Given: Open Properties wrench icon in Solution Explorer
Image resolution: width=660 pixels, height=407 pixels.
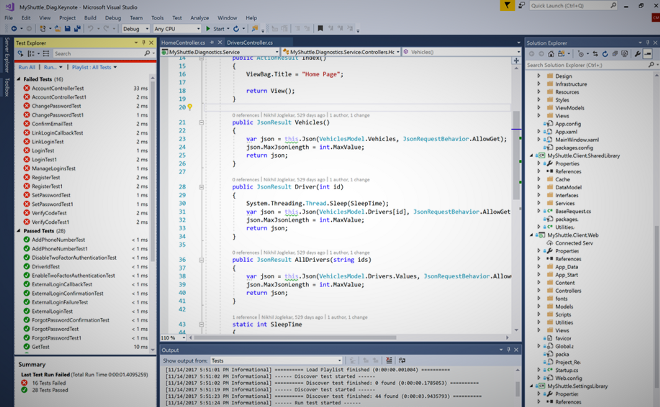Looking at the screenshot, I should click(x=636, y=54).
